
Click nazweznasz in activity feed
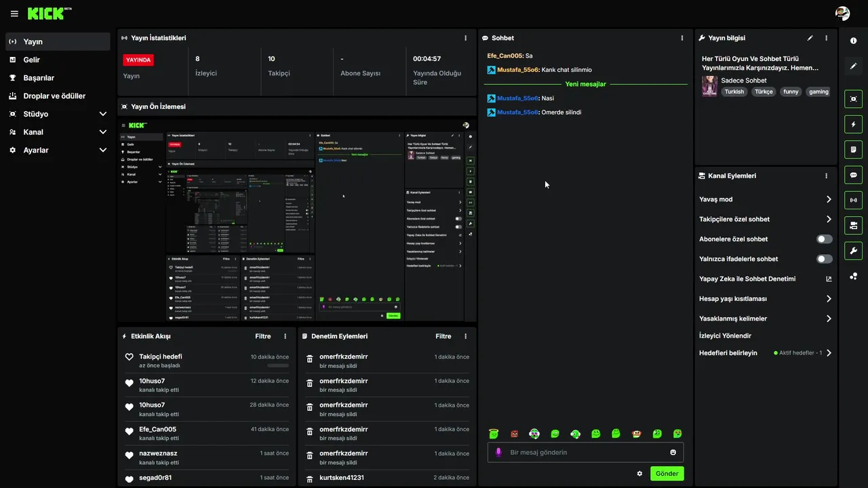(158, 453)
